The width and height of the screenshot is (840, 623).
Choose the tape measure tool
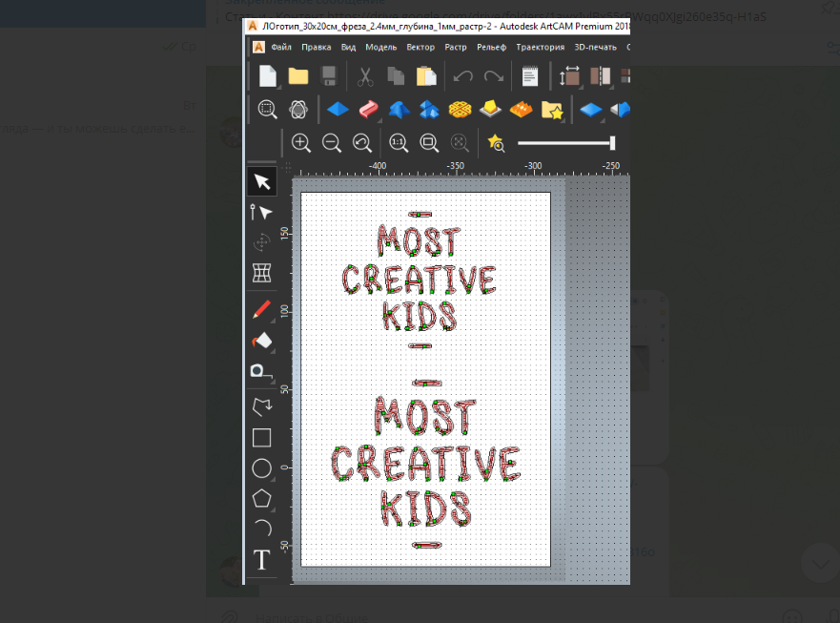(261, 371)
